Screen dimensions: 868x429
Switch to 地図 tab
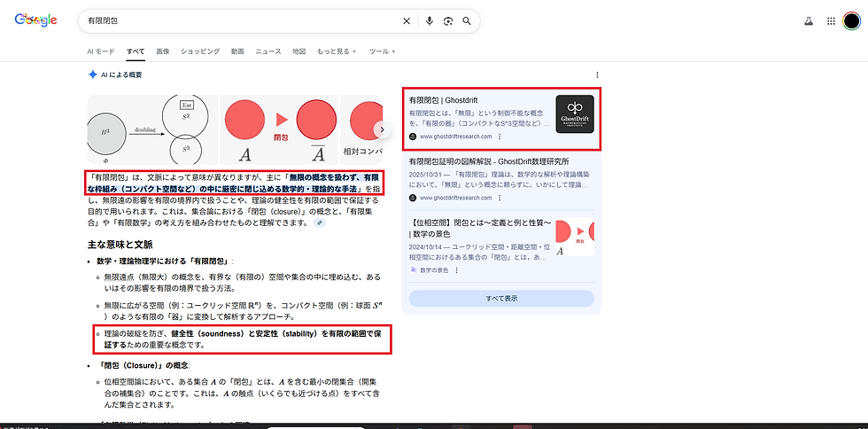(x=299, y=51)
